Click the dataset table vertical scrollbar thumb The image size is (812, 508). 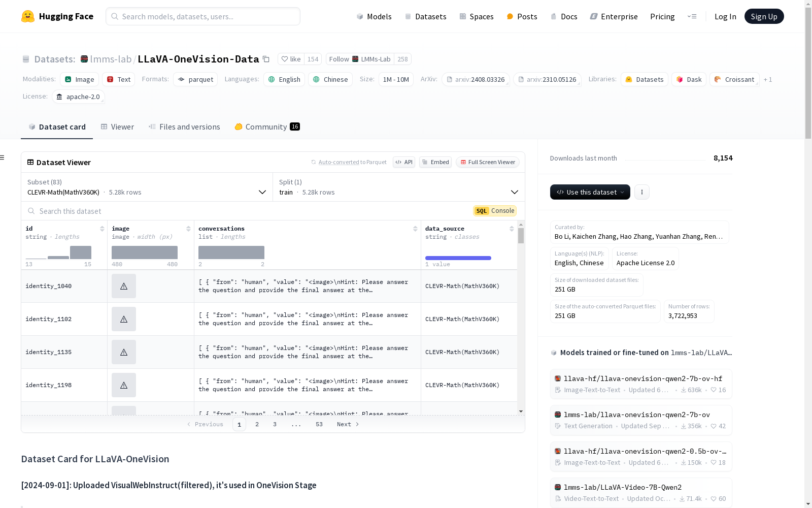[x=521, y=236]
